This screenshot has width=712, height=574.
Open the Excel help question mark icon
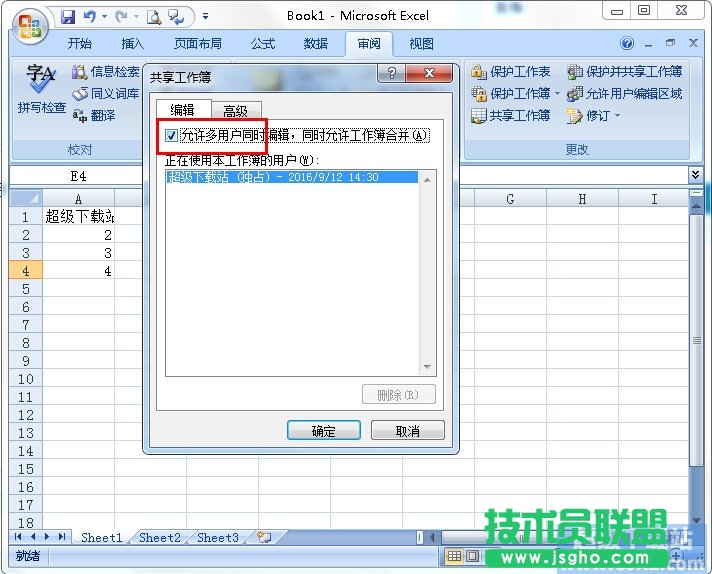pyautogui.click(x=627, y=44)
